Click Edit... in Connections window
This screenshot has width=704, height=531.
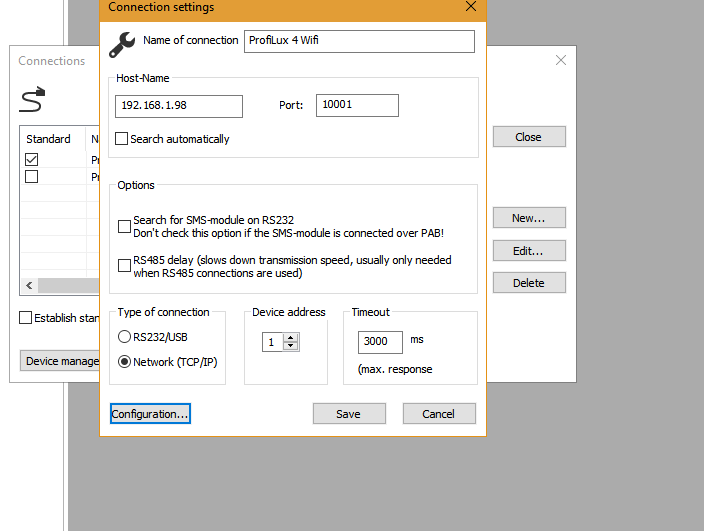point(529,250)
